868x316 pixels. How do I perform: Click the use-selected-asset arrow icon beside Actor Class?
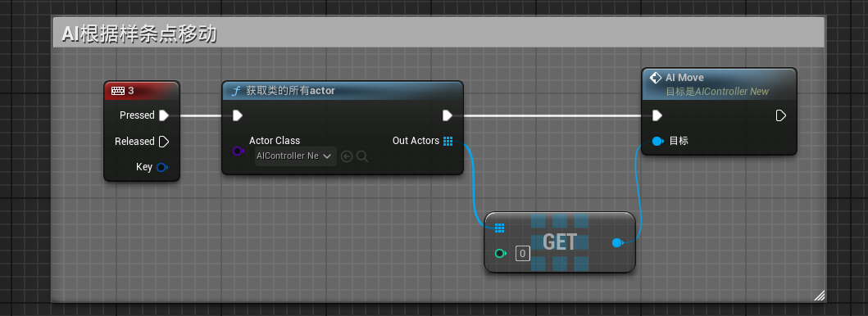point(347,156)
